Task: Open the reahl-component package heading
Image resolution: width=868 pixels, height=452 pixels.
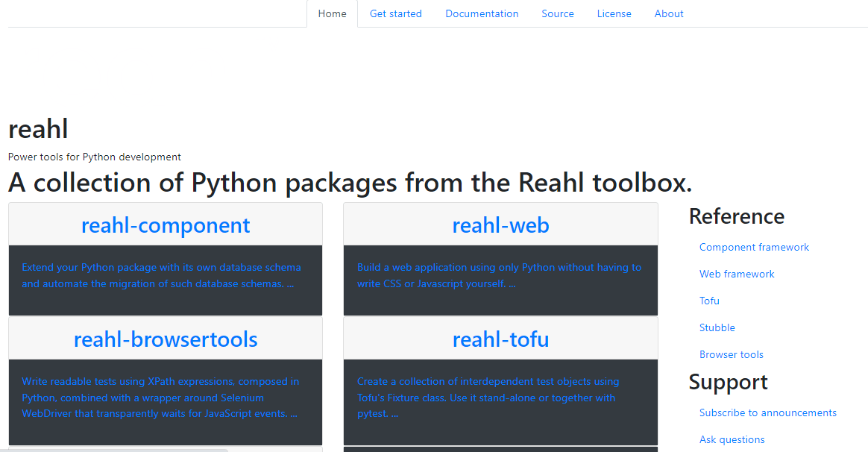Action: (x=166, y=225)
